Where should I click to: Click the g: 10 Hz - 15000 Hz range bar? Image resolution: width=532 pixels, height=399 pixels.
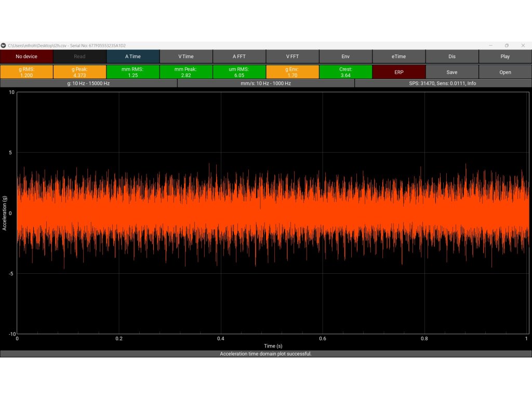pos(88,83)
